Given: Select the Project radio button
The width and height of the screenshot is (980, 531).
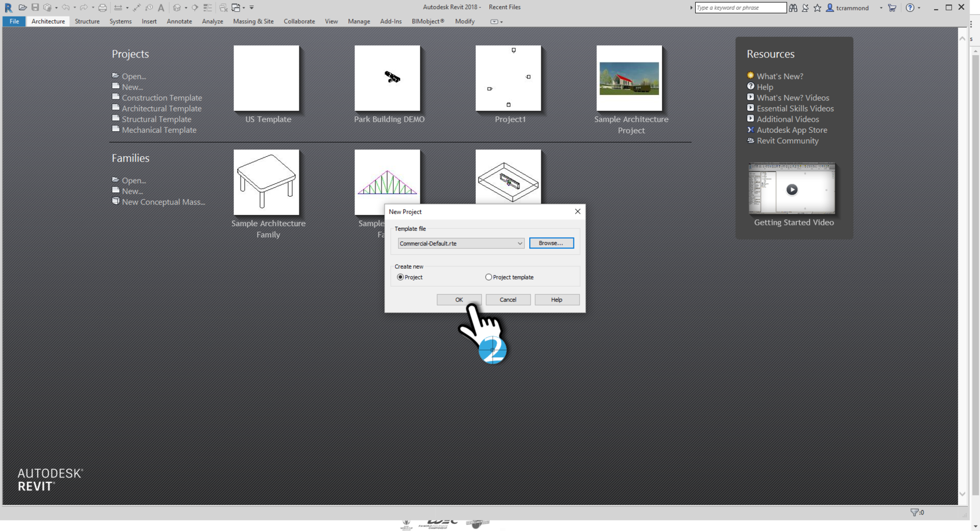Looking at the screenshot, I should pos(401,277).
